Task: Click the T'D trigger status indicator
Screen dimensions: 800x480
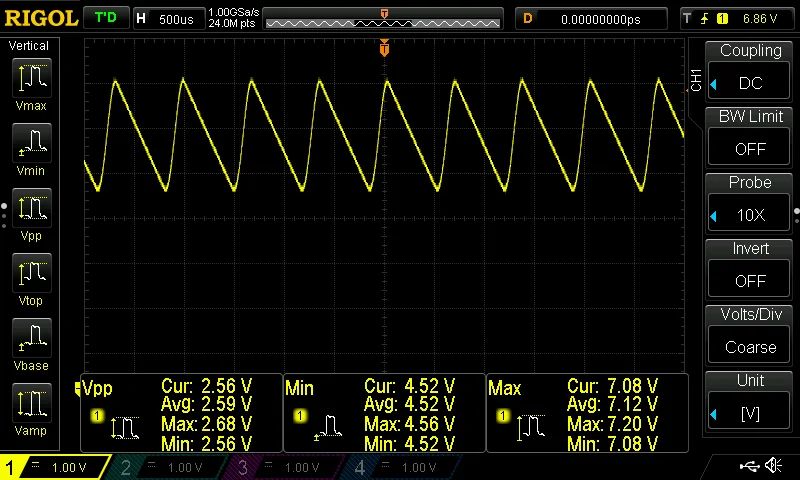Action: tap(106, 18)
